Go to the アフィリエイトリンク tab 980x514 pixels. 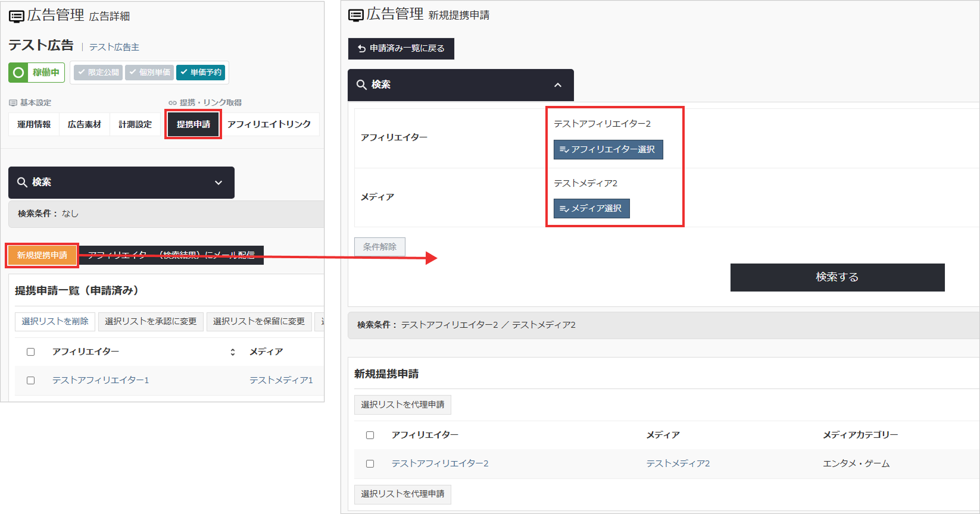269,124
